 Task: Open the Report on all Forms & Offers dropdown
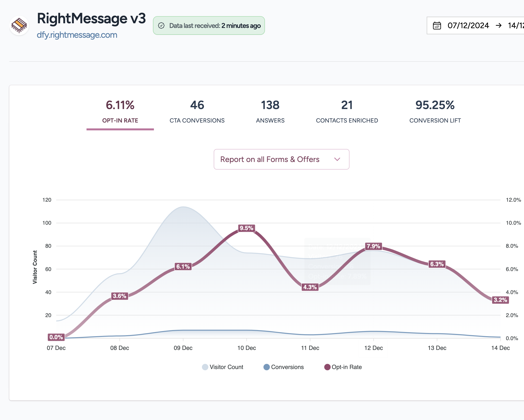click(x=281, y=159)
